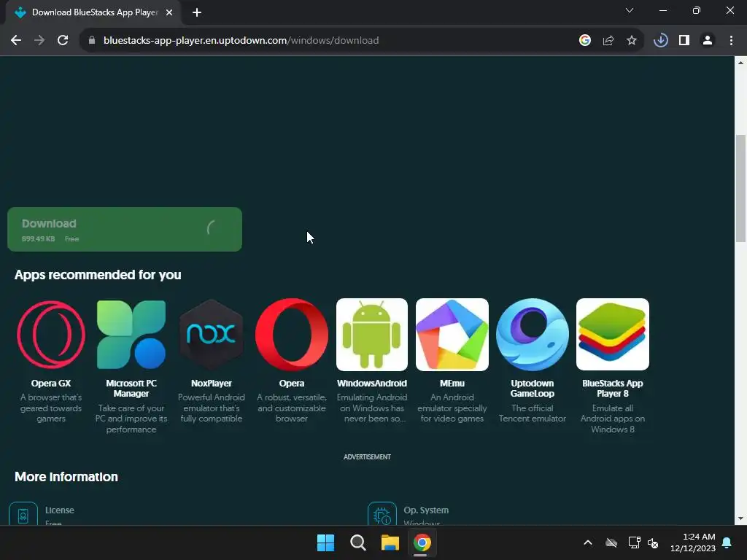Click the notification bell in taskbar
This screenshot has width=747, height=560.
727,542
